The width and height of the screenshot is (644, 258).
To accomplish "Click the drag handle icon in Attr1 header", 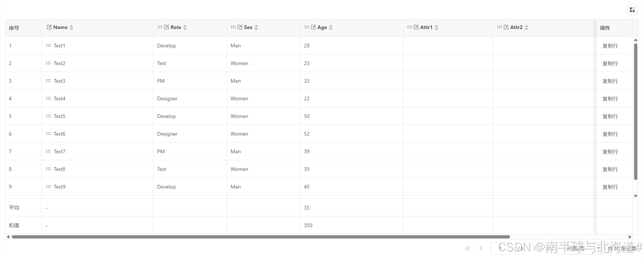I will 409,27.
